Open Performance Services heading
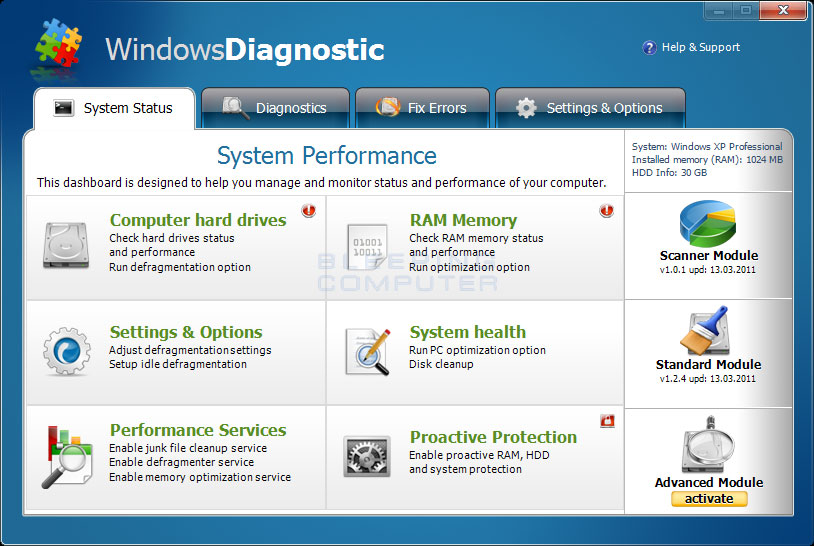The height and width of the screenshot is (546, 814). pos(198,430)
